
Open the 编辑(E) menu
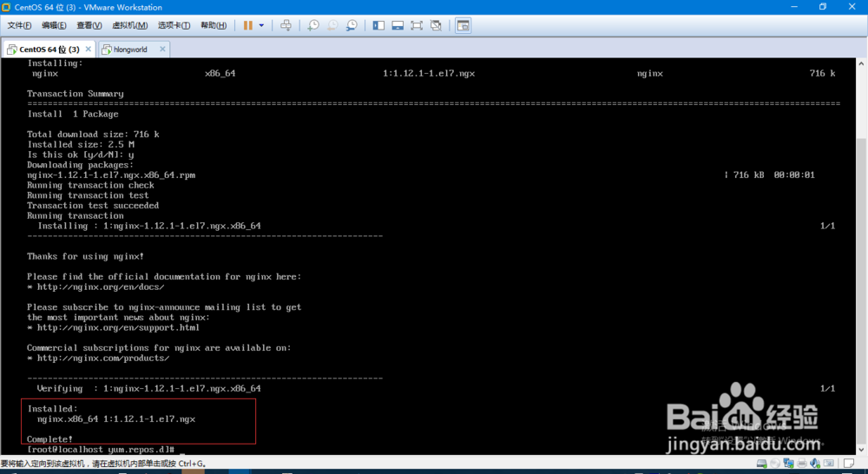point(54,25)
